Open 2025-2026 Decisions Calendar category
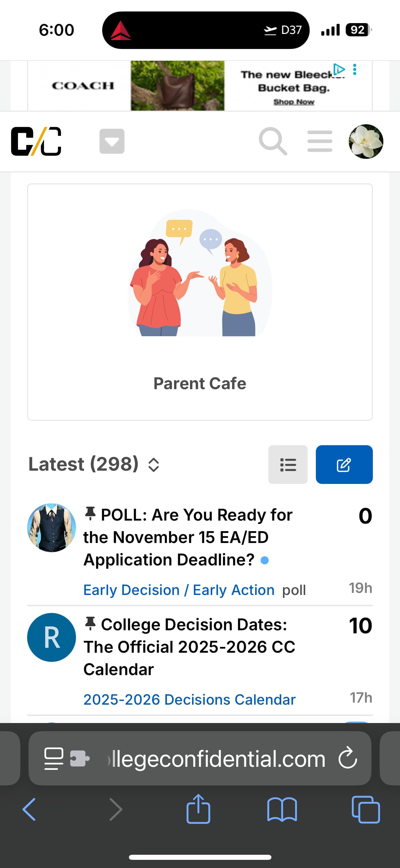This screenshot has height=868, width=400. [189, 700]
